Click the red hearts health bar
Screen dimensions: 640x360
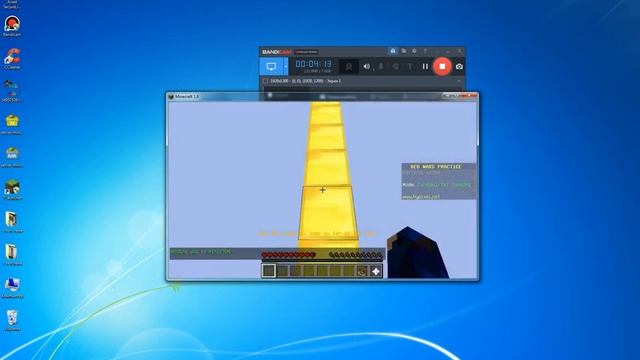point(288,255)
